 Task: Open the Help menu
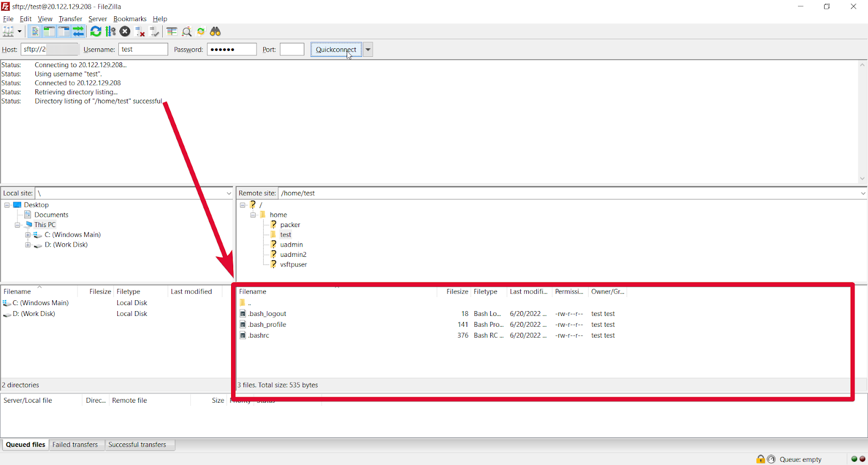pos(160,18)
